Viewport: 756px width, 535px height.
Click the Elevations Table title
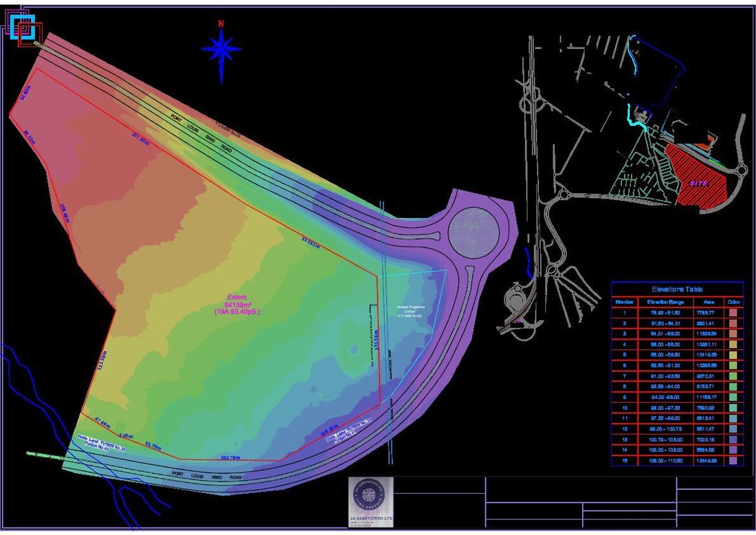click(x=677, y=289)
